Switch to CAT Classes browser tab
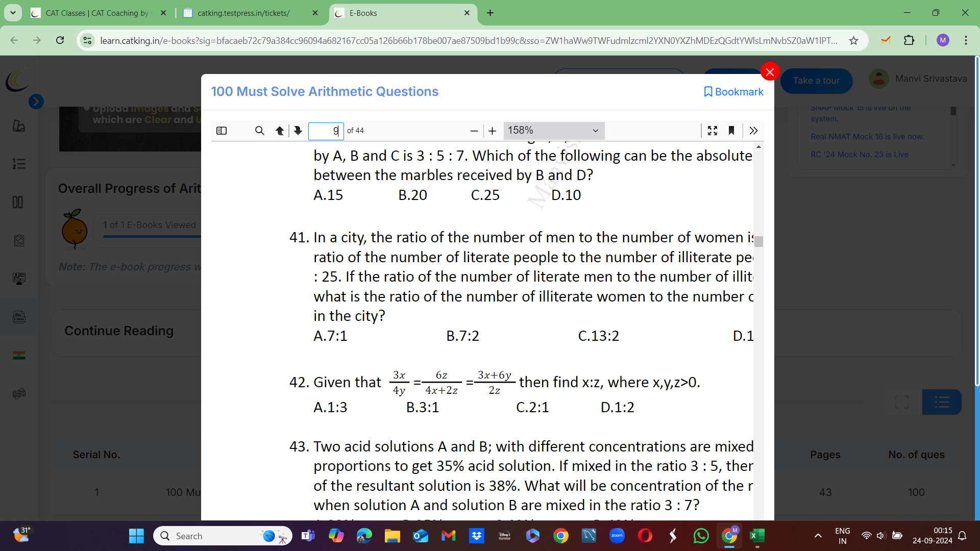Viewport: 980px width, 551px height. point(97,13)
